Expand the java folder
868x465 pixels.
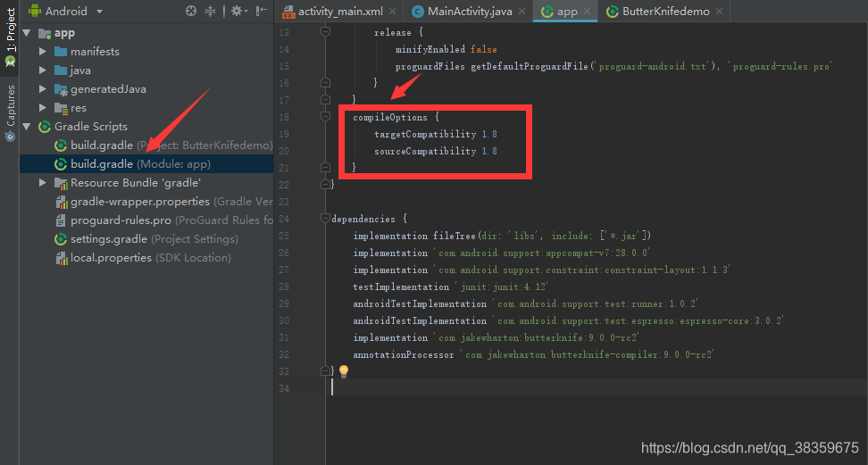pos(43,71)
